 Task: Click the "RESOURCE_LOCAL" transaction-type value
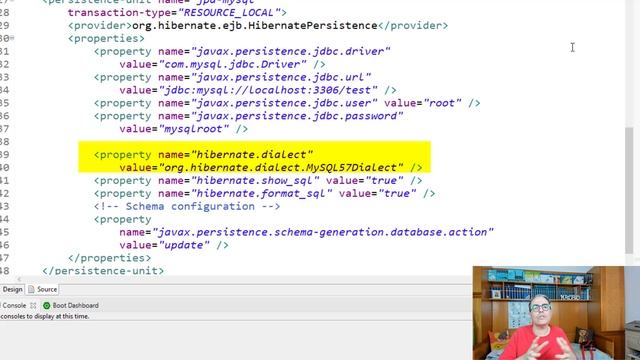coord(229,13)
